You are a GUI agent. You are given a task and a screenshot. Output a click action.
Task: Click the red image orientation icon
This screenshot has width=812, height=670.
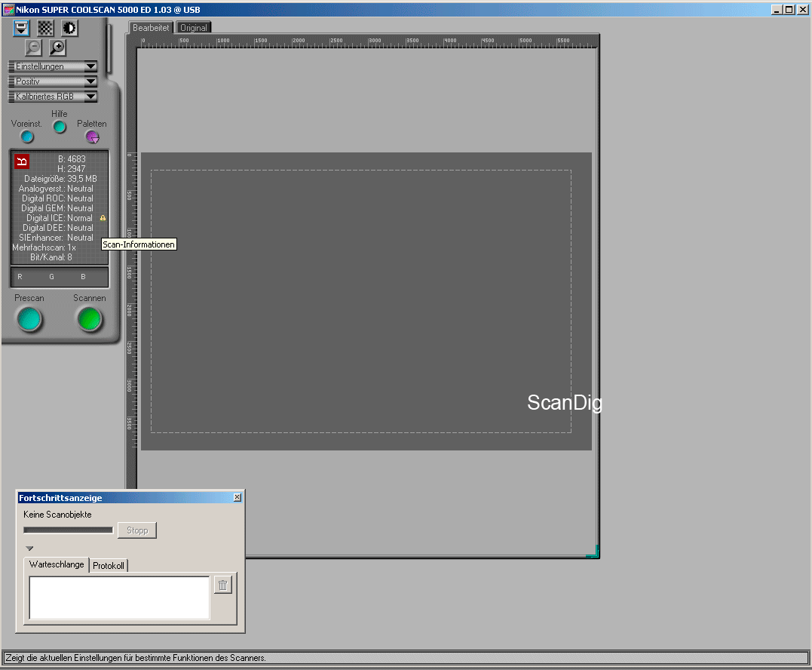[22, 161]
